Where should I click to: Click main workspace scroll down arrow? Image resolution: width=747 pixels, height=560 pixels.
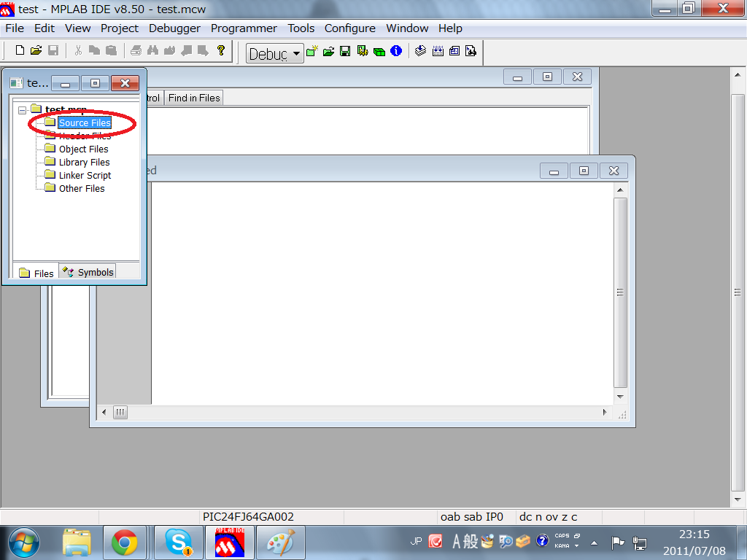tap(738, 499)
